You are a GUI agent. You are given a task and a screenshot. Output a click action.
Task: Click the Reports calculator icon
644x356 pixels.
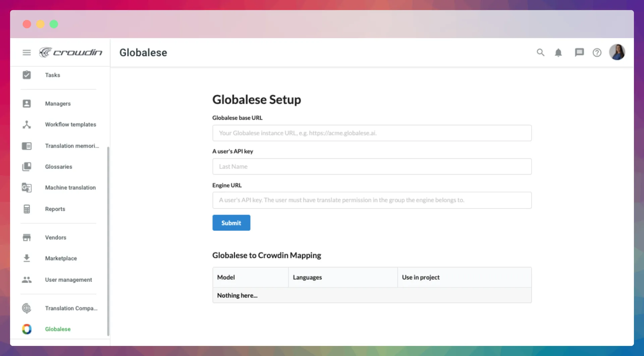tap(26, 209)
